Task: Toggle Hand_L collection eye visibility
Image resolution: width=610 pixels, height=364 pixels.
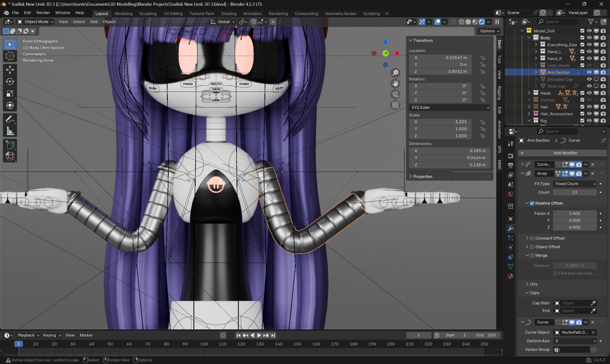Action: pos(589,52)
